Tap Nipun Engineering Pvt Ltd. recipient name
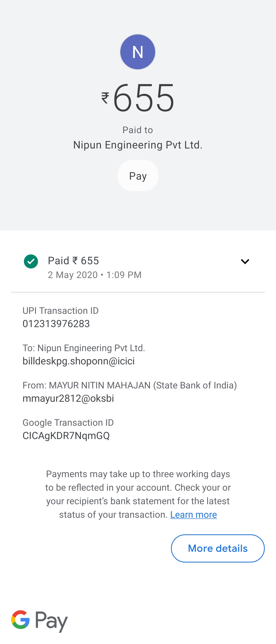The width and height of the screenshot is (276, 644). (138, 145)
